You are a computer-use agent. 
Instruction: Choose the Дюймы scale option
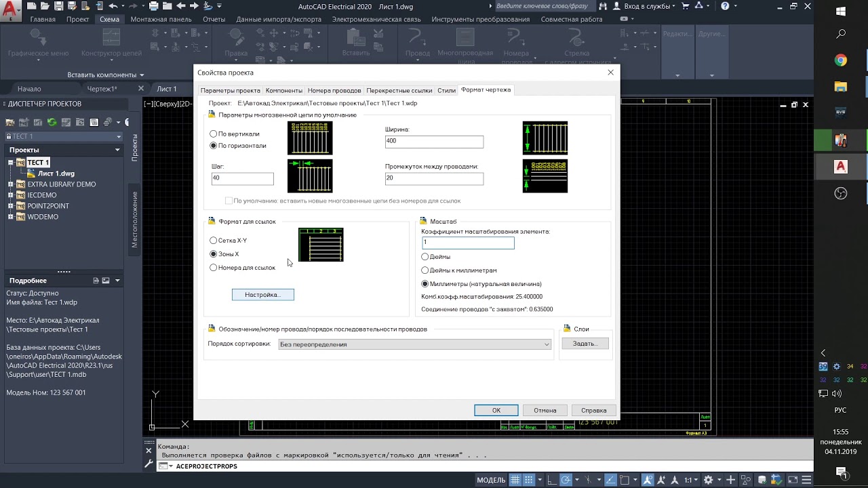pyautogui.click(x=425, y=257)
